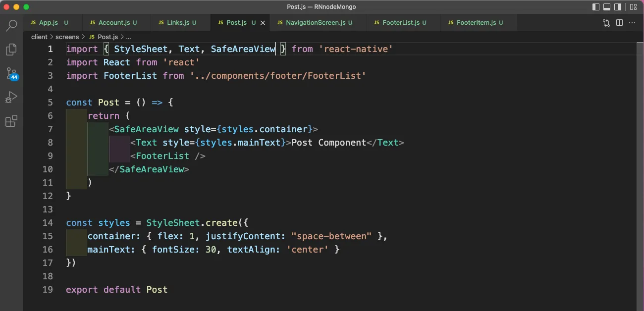Click "space-between" value on line 15
This screenshot has width=644, height=311.
[x=331, y=236]
